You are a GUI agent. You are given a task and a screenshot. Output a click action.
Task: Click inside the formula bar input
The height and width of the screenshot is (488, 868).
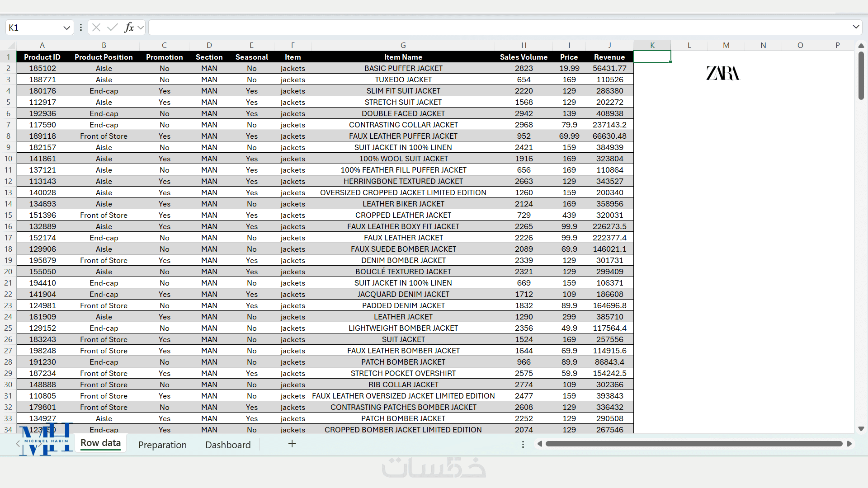pyautogui.click(x=497, y=28)
